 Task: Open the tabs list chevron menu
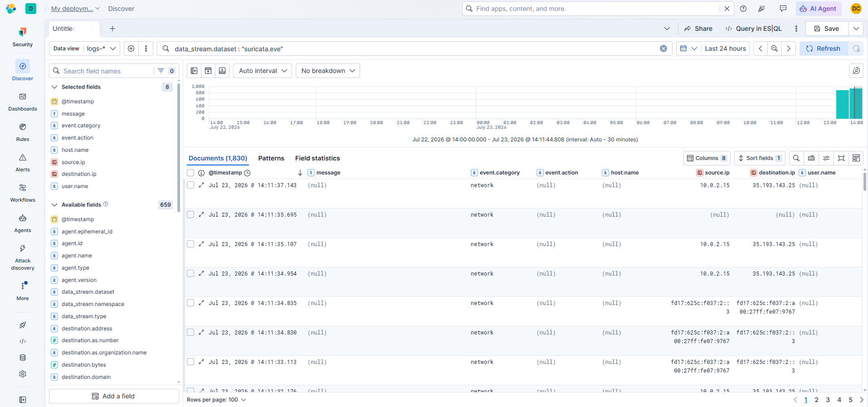[667, 29]
